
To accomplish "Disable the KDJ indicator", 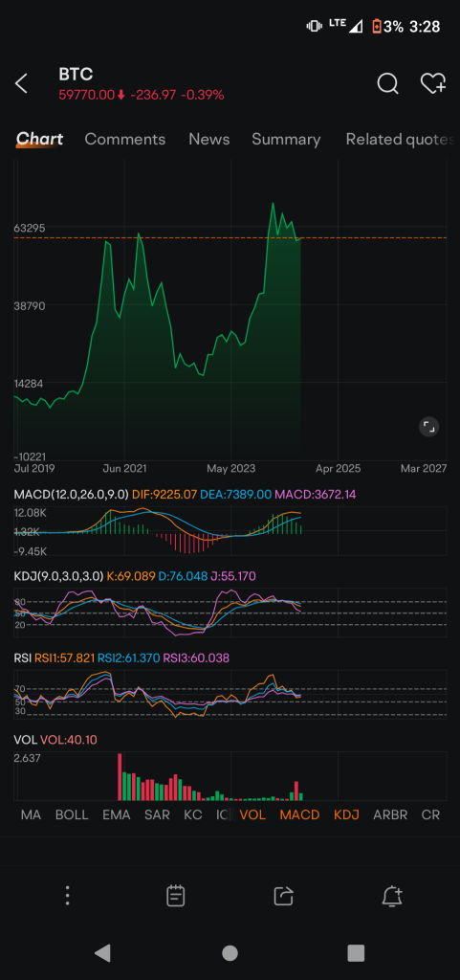I will [x=346, y=815].
